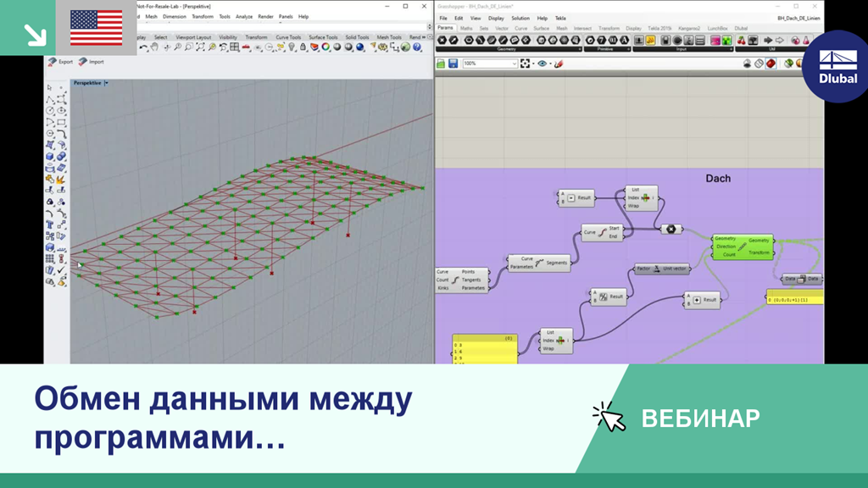Expand the Primitive panel in Grasshopper's ribbon
The height and width of the screenshot is (488, 868).
628,49
